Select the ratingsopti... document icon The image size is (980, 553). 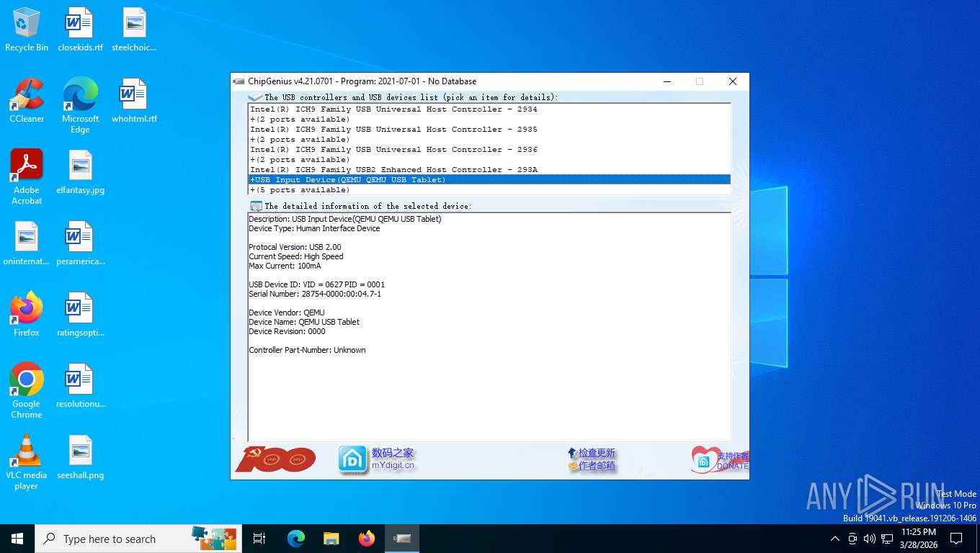tap(80, 315)
